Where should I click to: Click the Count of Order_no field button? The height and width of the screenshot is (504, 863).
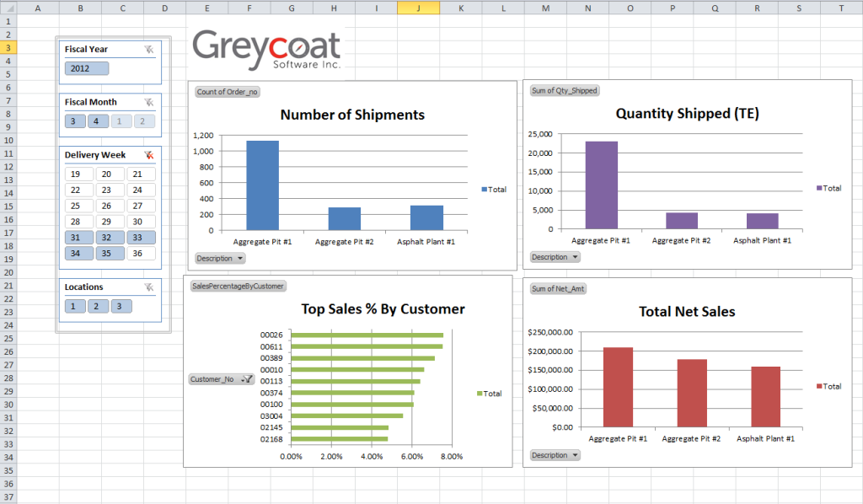point(227,91)
